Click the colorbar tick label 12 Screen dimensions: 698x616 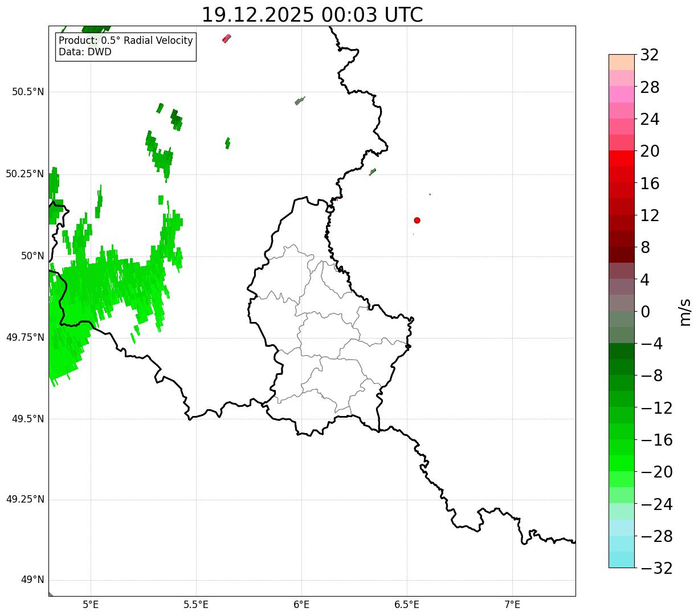[650, 215]
